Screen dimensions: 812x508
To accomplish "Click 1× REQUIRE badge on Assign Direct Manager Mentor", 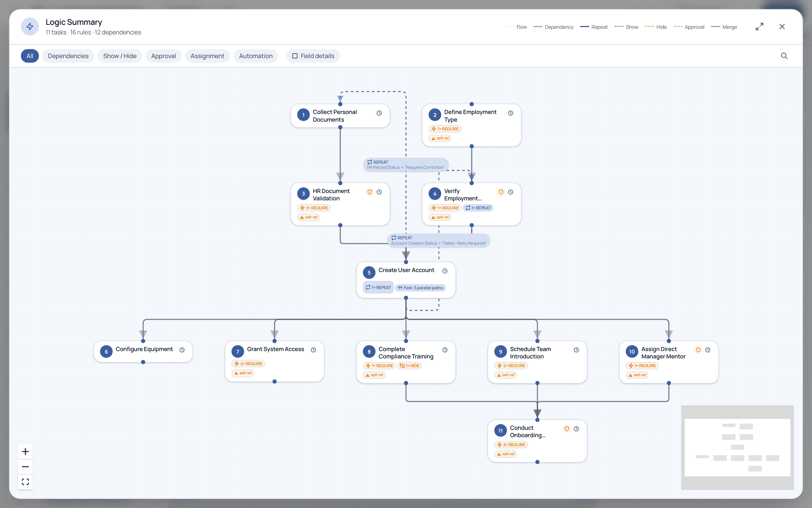I will point(642,365).
